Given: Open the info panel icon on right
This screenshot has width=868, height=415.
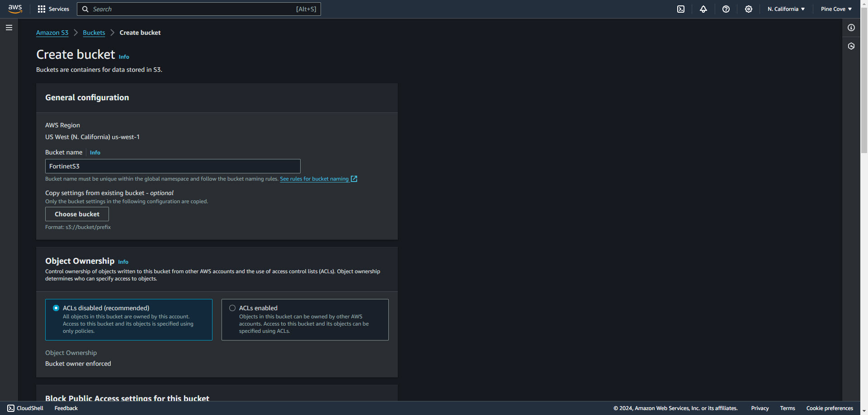Looking at the screenshot, I should pos(851,28).
